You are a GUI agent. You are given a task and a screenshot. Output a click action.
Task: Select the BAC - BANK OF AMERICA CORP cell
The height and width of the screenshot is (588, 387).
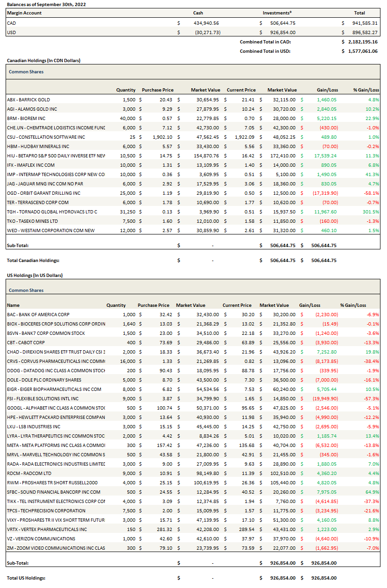(x=38, y=314)
